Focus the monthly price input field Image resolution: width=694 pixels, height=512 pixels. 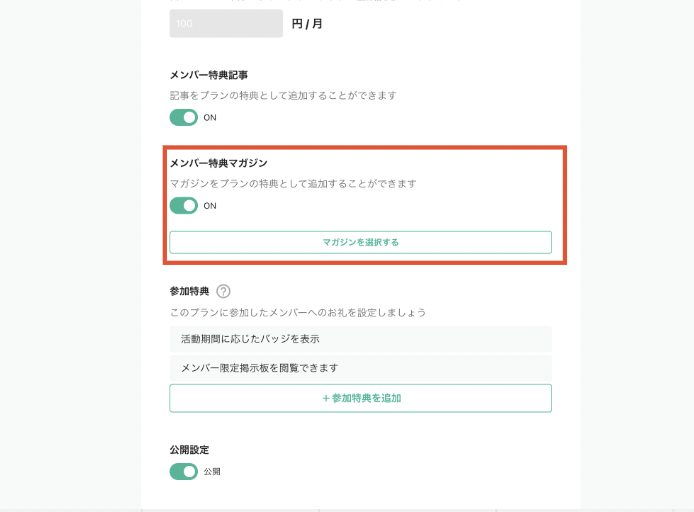point(226,23)
